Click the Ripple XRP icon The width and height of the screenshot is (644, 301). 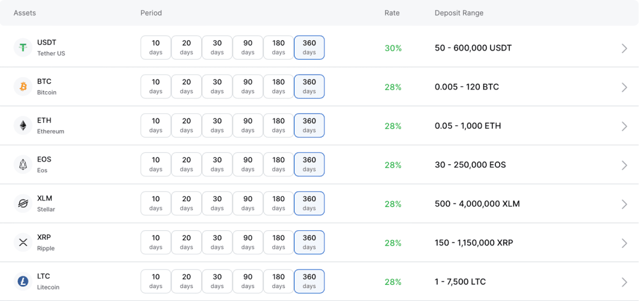[23, 243]
